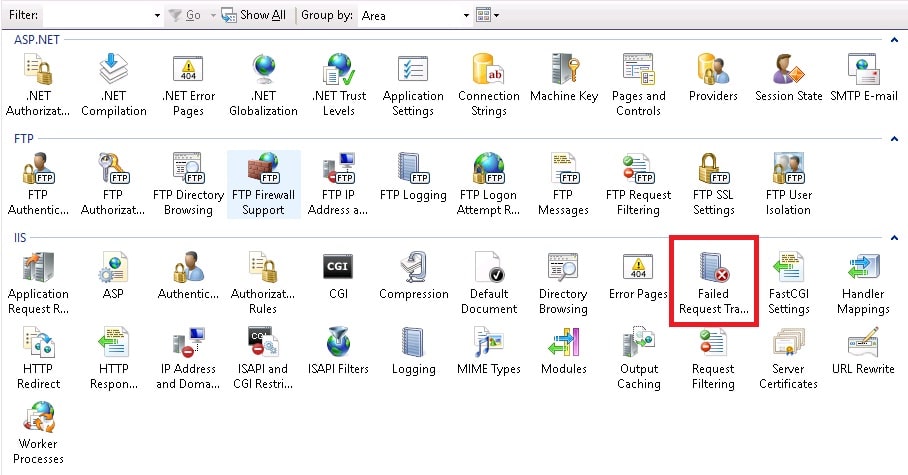This screenshot has width=908, height=475.
Task: Open Session State feature
Action: point(789,78)
